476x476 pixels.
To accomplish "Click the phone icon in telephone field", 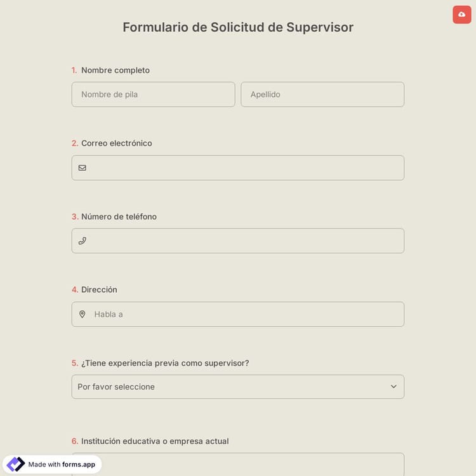I will tap(83, 241).
